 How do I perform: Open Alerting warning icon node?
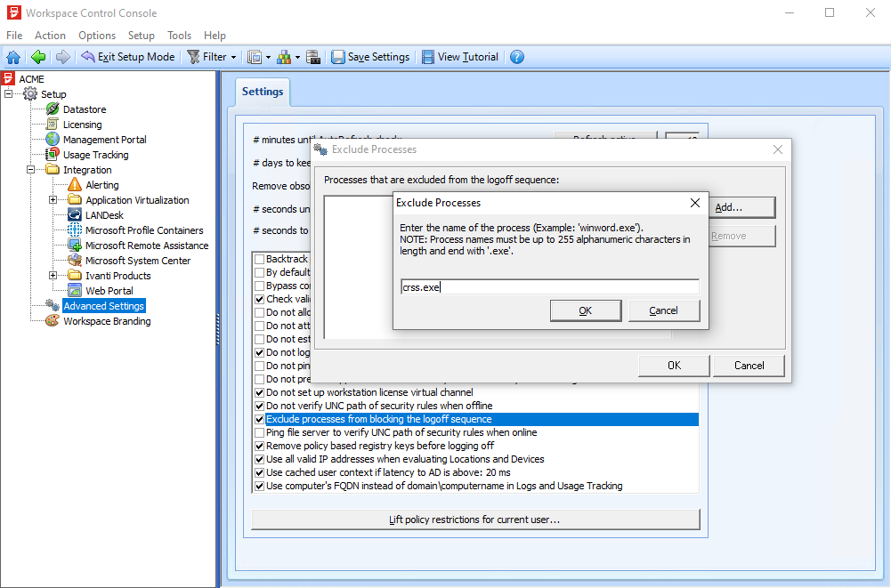point(75,185)
